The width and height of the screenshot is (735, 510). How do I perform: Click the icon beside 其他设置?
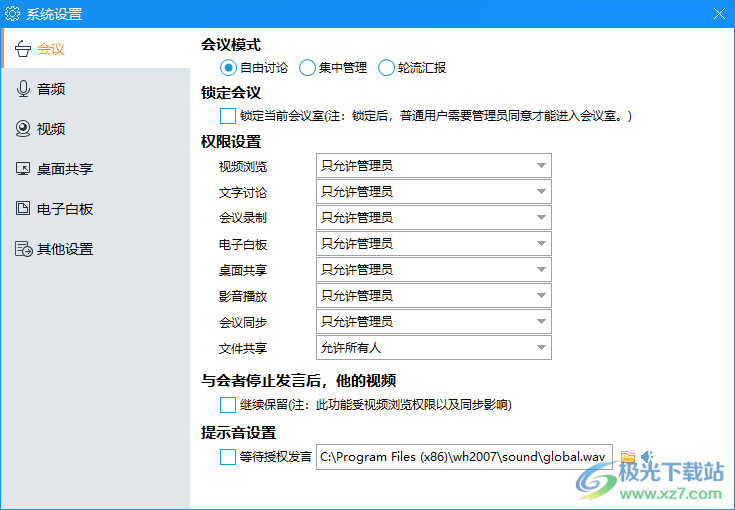[23, 249]
